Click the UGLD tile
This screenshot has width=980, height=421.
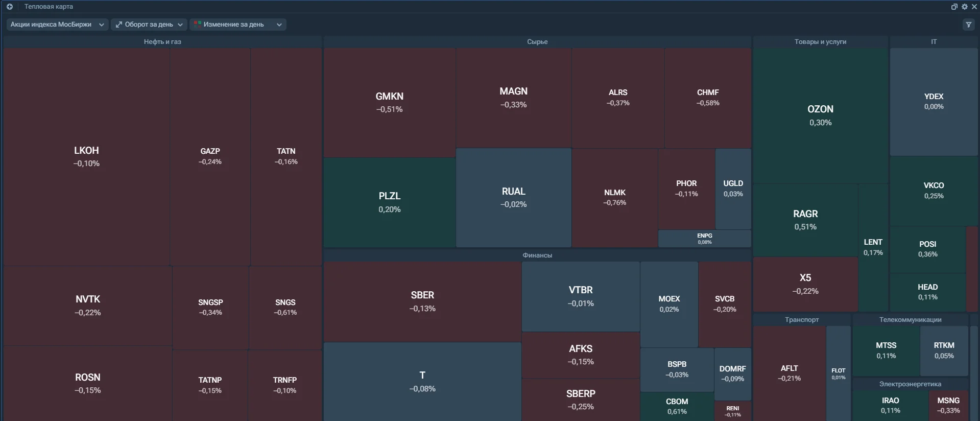733,189
